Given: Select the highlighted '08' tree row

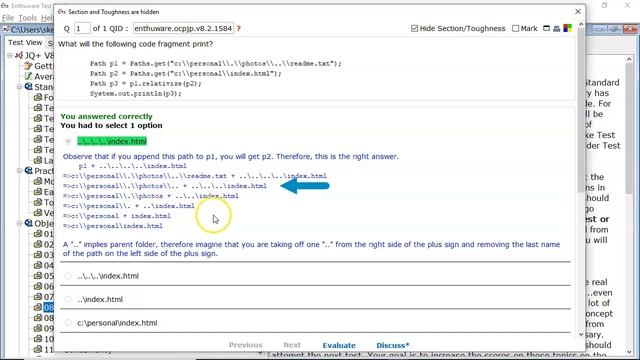Looking at the screenshot, I should pos(49,307).
